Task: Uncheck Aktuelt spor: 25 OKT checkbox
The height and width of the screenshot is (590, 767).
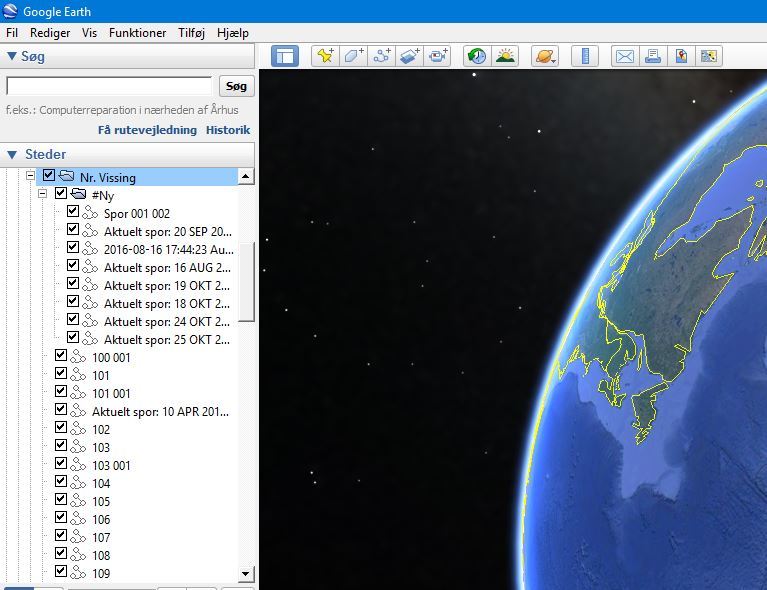Action: click(73, 337)
